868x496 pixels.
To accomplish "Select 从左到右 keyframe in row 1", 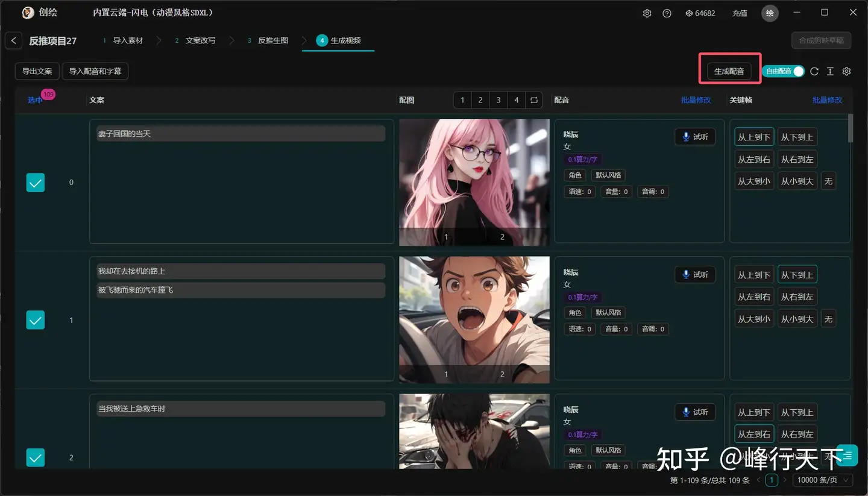I will tap(754, 297).
